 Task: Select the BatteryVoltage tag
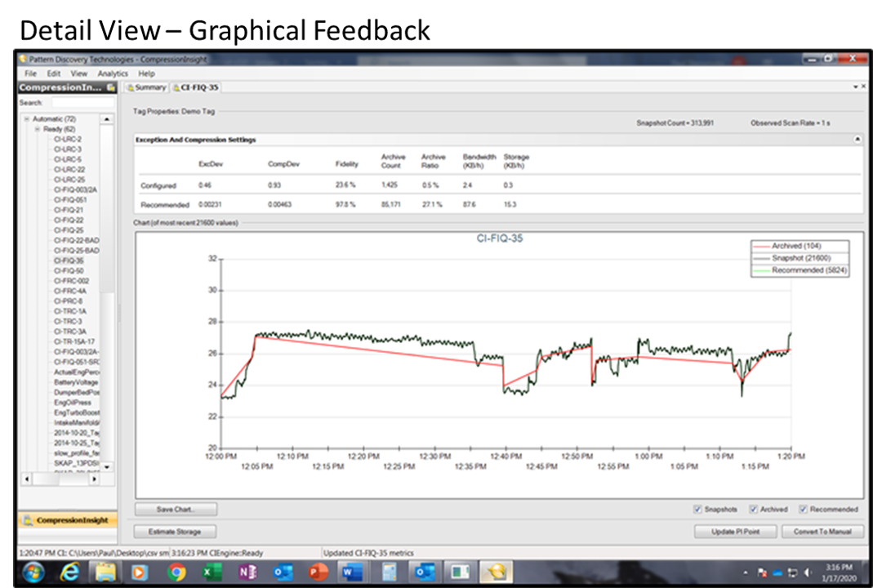point(76,382)
